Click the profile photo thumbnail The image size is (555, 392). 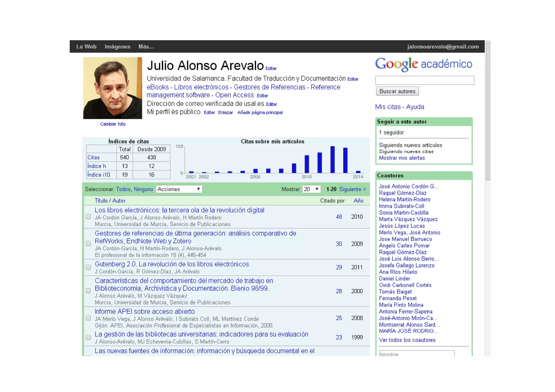tap(112, 88)
